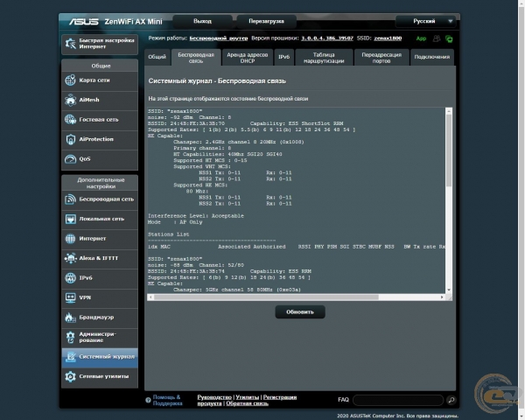Click the Перезагрузка reboot button
The height and width of the screenshot is (420, 525).
[x=266, y=21]
